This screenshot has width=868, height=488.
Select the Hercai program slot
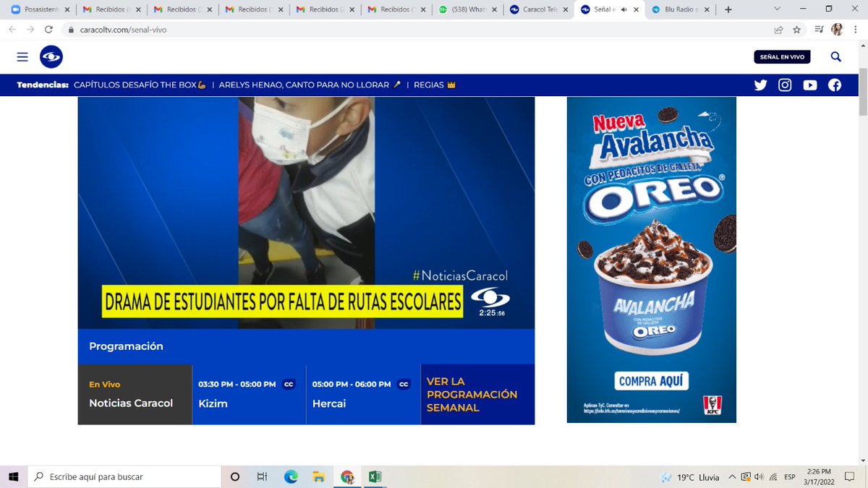(x=363, y=395)
